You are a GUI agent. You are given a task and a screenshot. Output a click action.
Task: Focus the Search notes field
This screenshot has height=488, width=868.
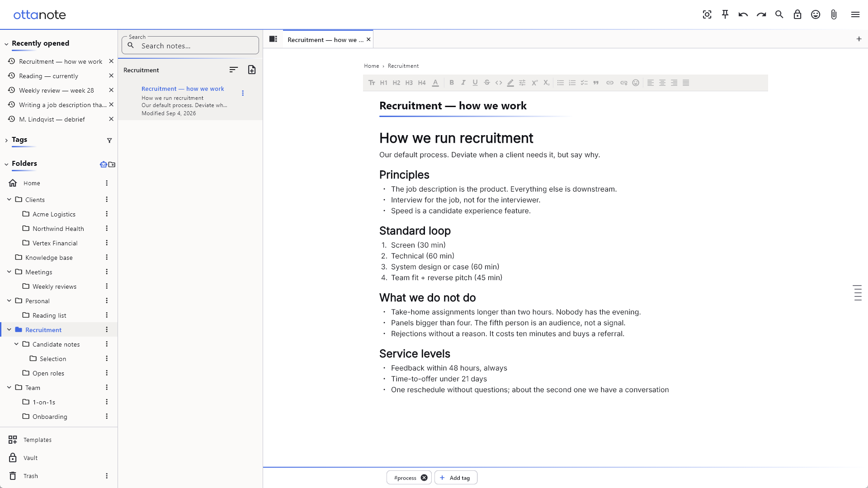click(190, 46)
